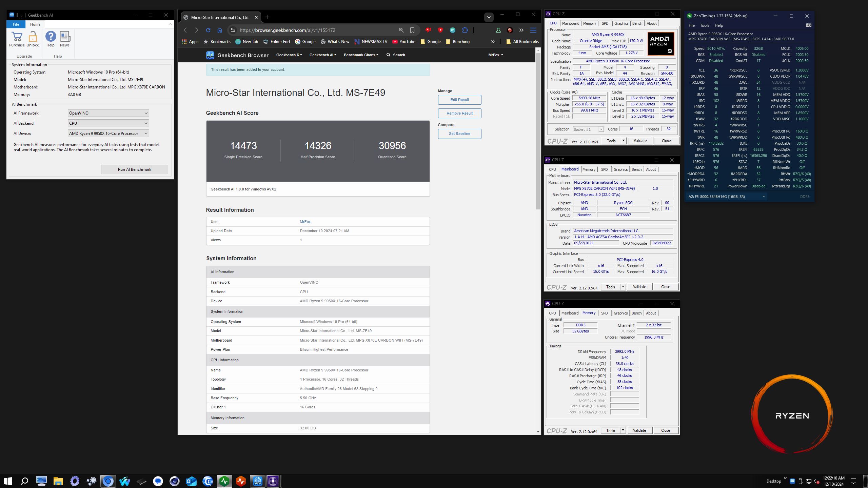The width and height of the screenshot is (868, 488).
Task: Click the ZenTimings screenshot camera icon
Action: [x=808, y=25]
